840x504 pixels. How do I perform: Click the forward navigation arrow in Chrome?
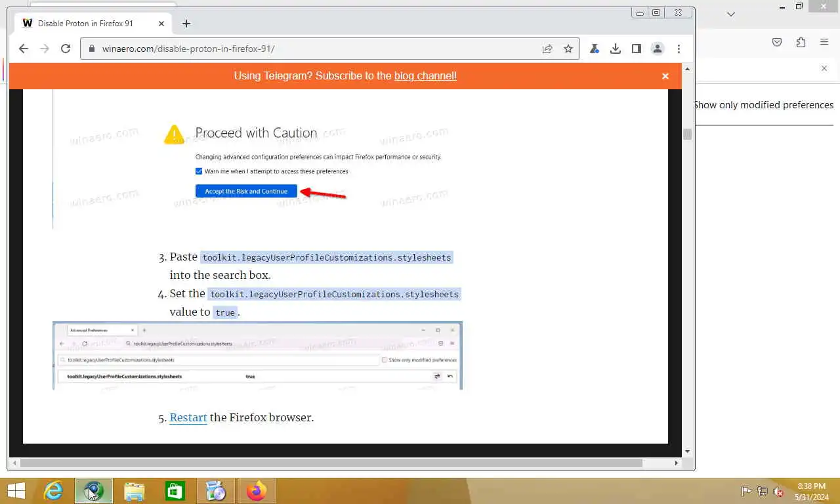pyautogui.click(x=45, y=49)
